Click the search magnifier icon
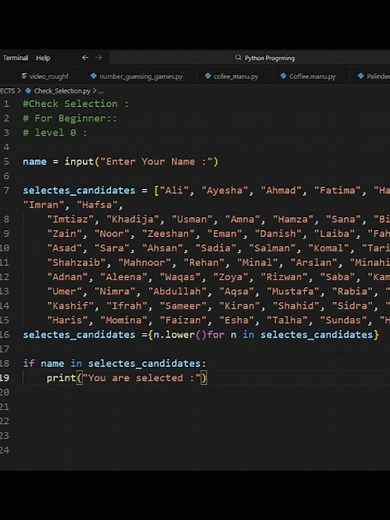Image resolution: width=390 pixels, height=520 pixels. 238,58
